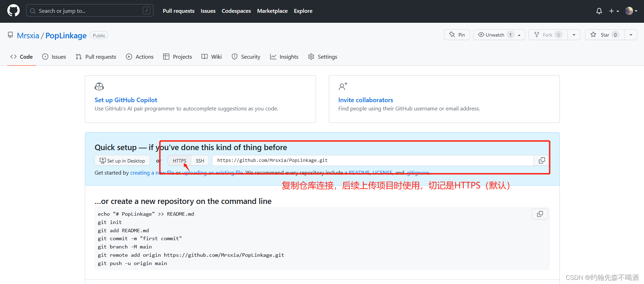Switch to the Actions tab

tap(140, 57)
